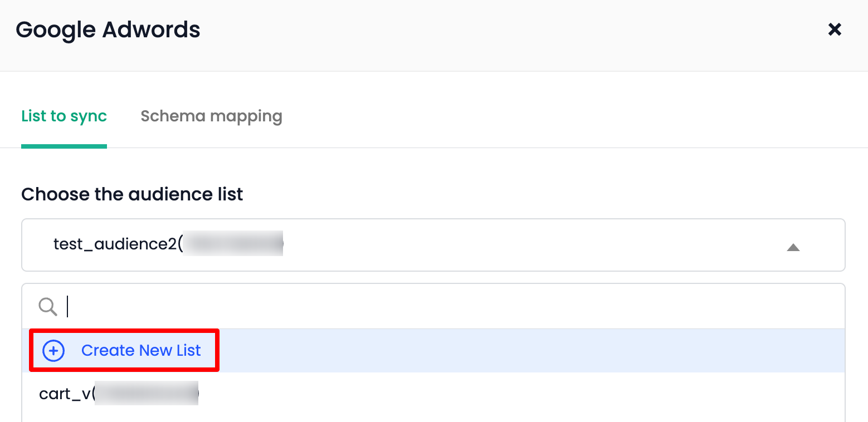
Task: Select the Create New List option
Action: pyautogui.click(x=141, y=350)
